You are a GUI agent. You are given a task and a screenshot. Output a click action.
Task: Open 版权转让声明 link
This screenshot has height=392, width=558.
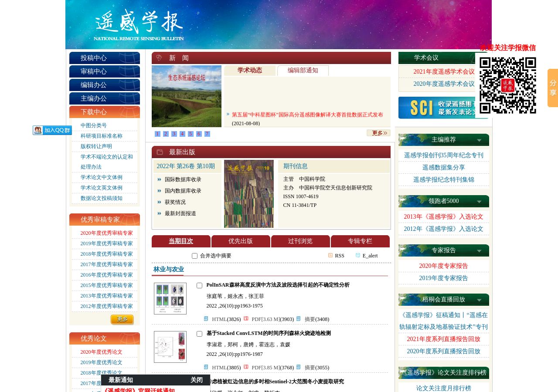tap(96, 147)
